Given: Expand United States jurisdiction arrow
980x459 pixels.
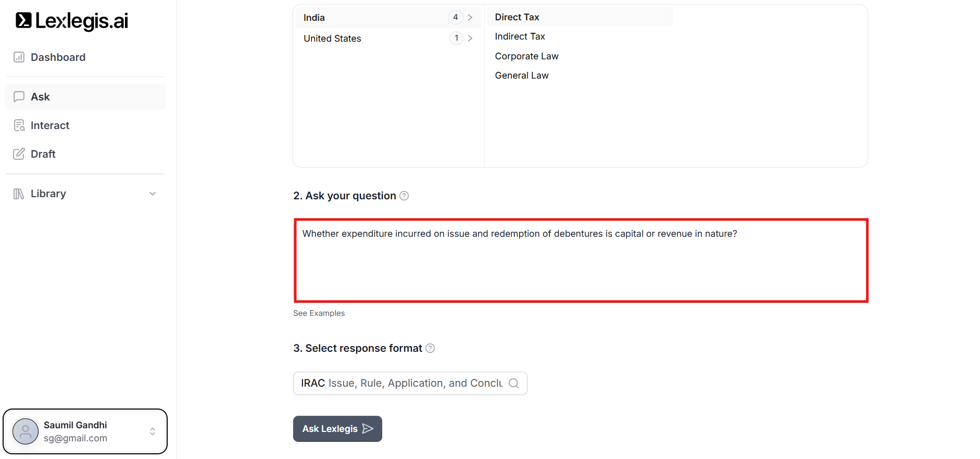Looking at the screenshot, I should click(470, 39).
